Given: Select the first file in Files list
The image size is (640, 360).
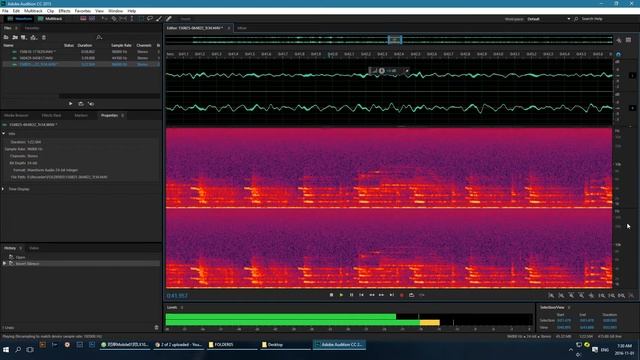Looking at the screenshot, I should [x=81, y=52].
